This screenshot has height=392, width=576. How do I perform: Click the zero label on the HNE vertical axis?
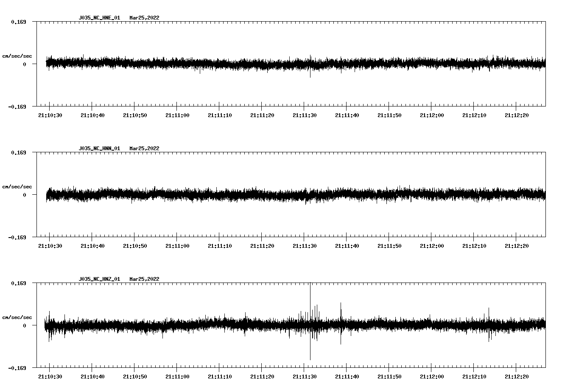coord(25,64)
